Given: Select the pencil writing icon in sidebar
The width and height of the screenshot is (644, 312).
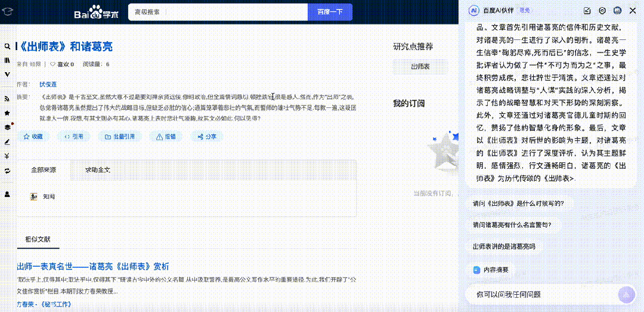Looking at the screenshot, I should [7, 142].
